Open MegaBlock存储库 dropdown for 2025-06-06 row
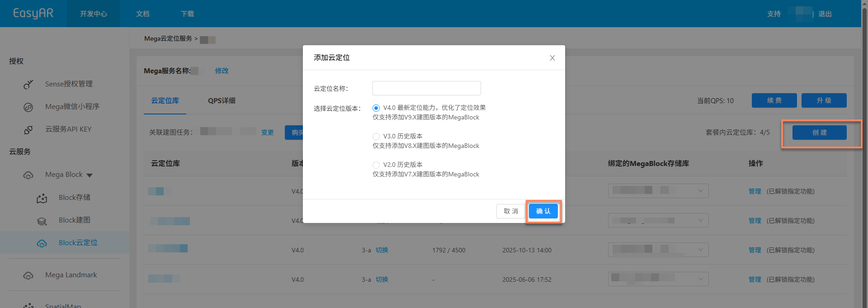Image resolution: width=868 pixels, height=308 pixels. [658, 279]
